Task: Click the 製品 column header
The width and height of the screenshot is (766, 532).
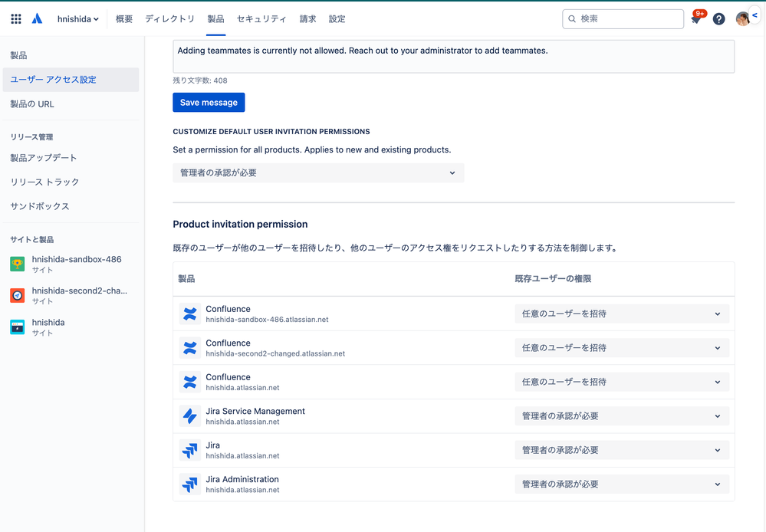Action: point(186,279)
